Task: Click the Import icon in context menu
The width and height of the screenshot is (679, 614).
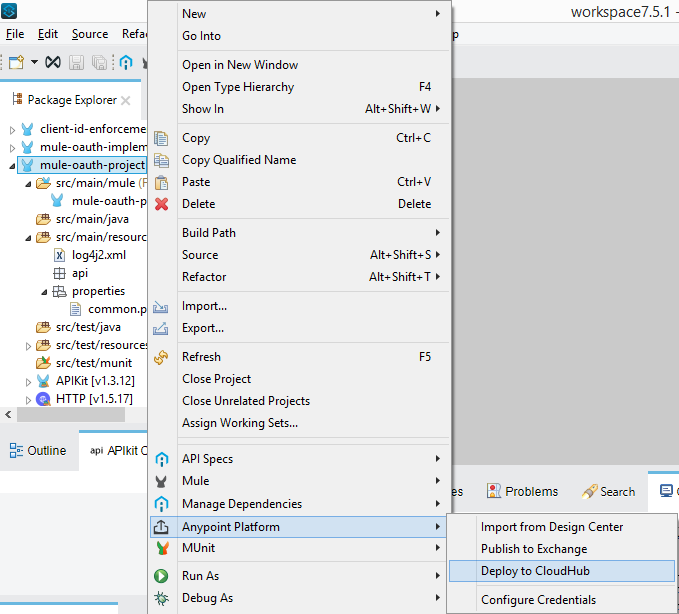Action: coord(161,307)
